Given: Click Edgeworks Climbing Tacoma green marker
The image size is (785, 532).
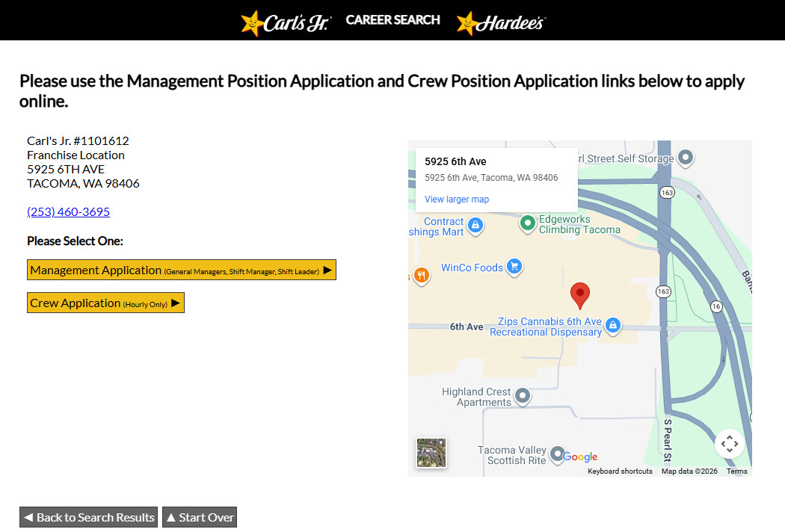Looking at the screenshot, I should [x=527, y=223].
